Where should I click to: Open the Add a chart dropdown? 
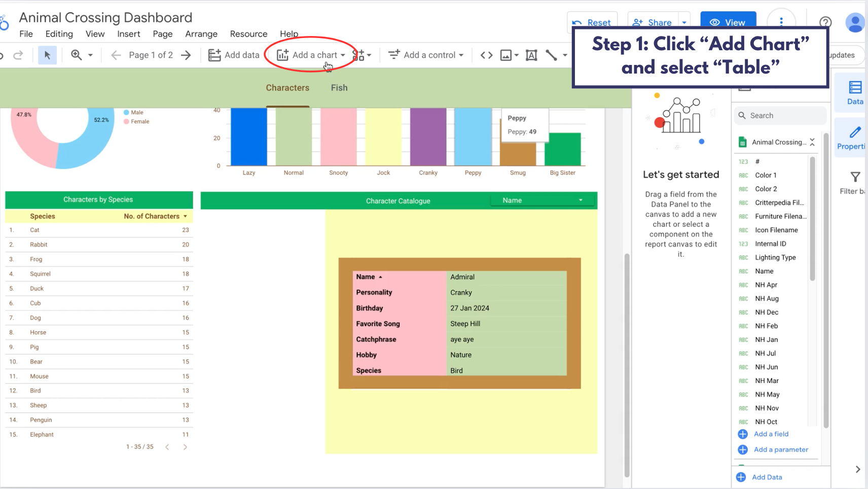[x=311, y=55]
